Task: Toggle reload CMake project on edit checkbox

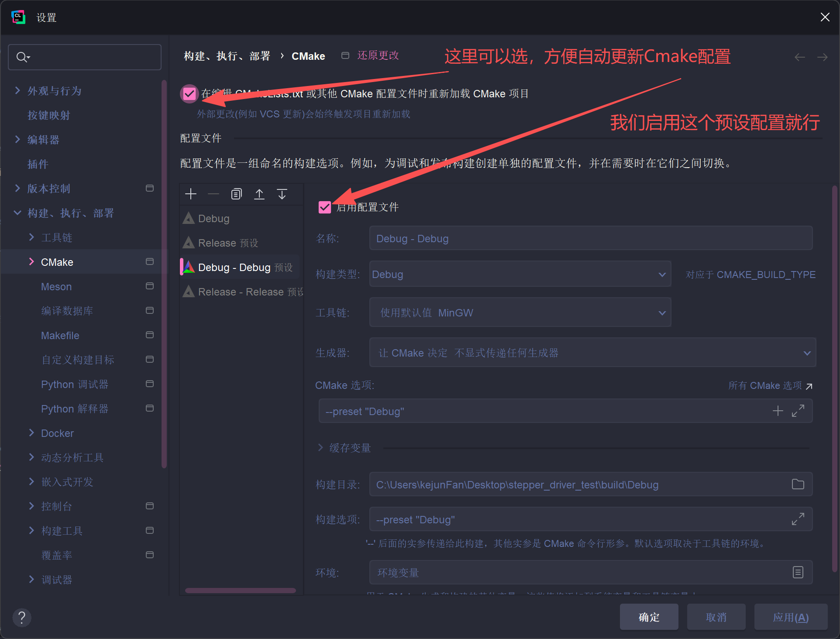Action: coord(189,93)
